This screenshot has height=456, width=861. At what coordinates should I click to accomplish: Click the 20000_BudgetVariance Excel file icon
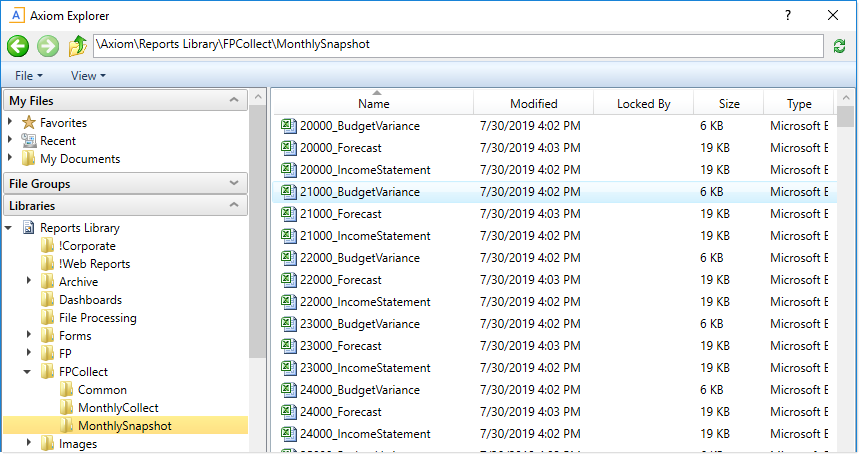[x=288, y=126]
